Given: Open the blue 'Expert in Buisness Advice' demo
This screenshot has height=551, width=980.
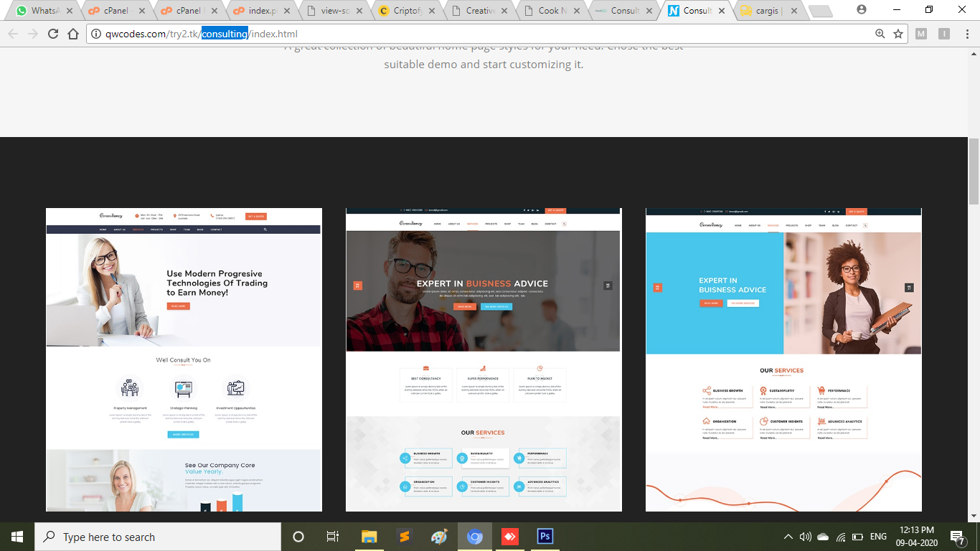Looking at the screenshot, I should pyautogui.click(x=783, y=359).
